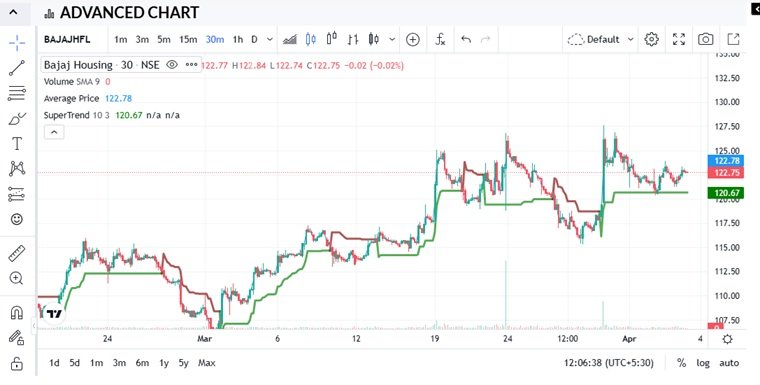Open time axis settings gear
760x385 pixels.
(727, 339)
